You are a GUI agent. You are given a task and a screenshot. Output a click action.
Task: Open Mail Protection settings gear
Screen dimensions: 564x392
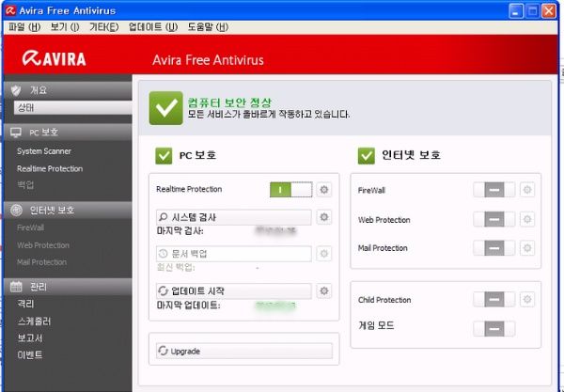(x=527, y=248)
